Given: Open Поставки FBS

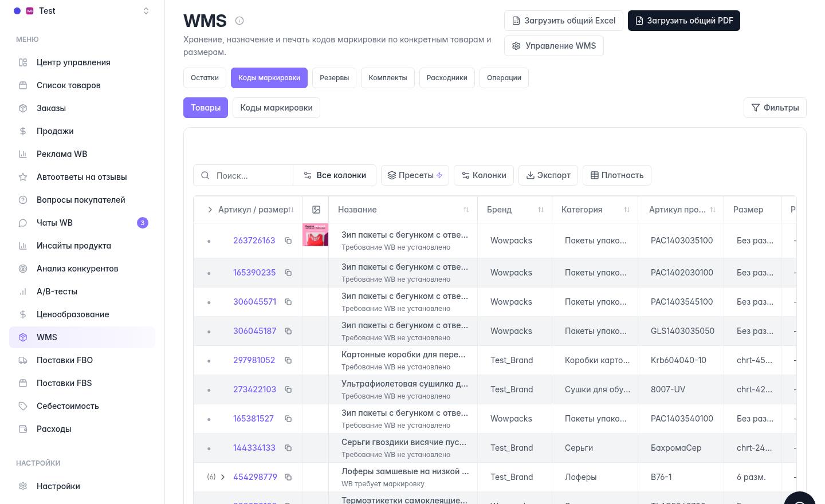Looking at the screenshot, I should tap(82, 383).
